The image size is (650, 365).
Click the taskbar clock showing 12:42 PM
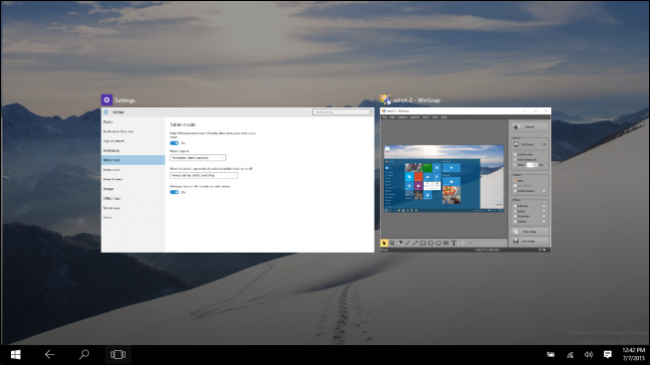point(633,354)
